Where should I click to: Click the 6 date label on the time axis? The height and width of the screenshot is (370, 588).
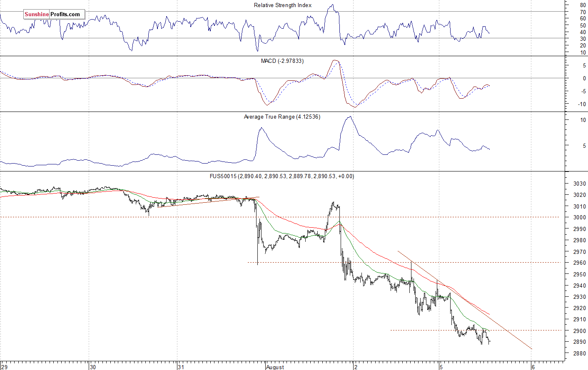click(x=533, y=367)
